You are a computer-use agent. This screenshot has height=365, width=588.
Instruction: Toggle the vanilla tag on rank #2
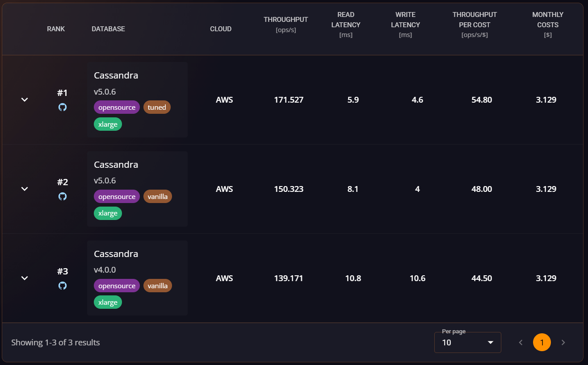click(x=158, y=196)
